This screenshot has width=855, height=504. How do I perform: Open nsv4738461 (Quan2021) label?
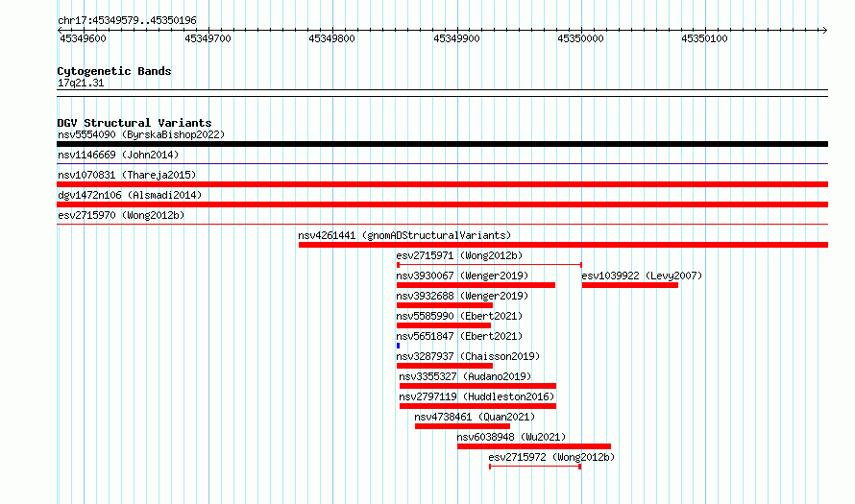[x=475, y=417]
